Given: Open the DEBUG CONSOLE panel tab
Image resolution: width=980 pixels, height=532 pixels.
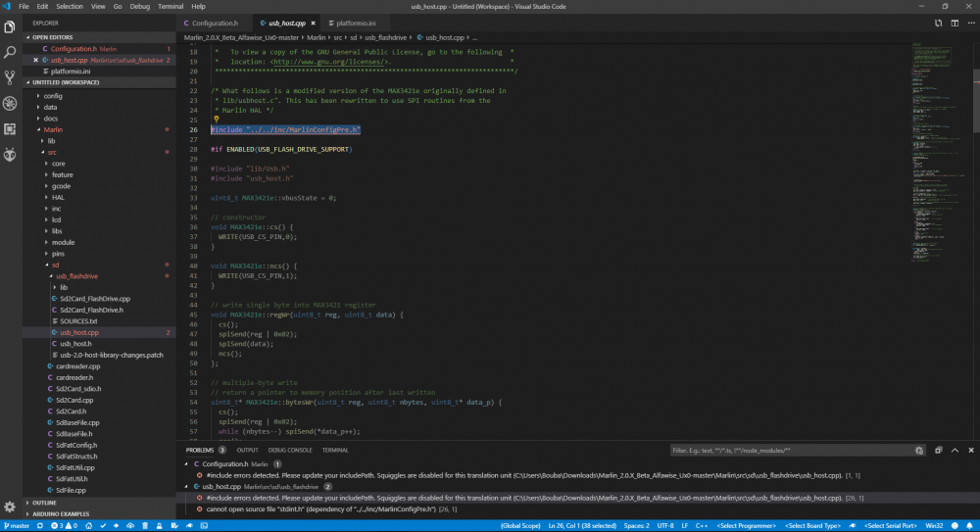Looking at the screenshot, I should coord(290,450).
